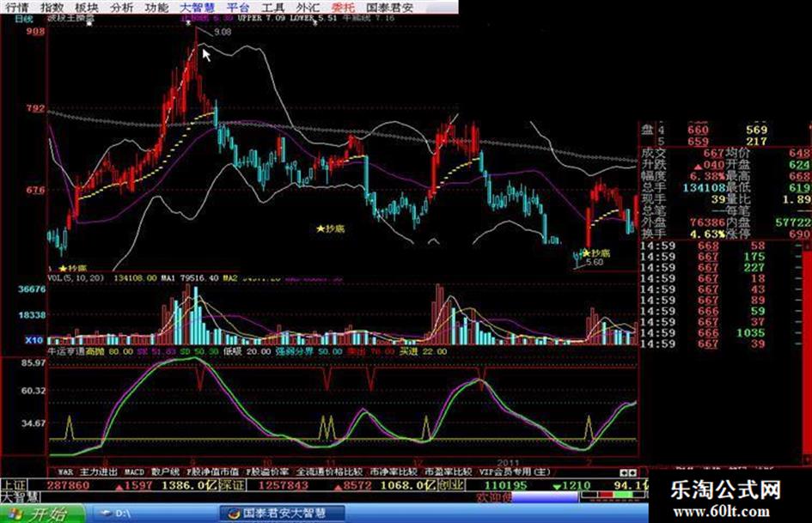Screen dimensions: 812x523
Task: Click the 创业 index label in status bar
Action: point(452,485)
